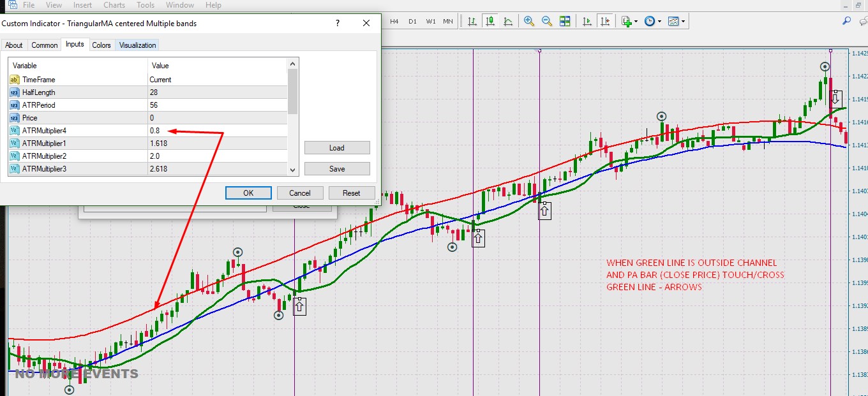Screen dimensions: 868x396
Task: Select the W1 timeframe button
Action: (431, 21)
